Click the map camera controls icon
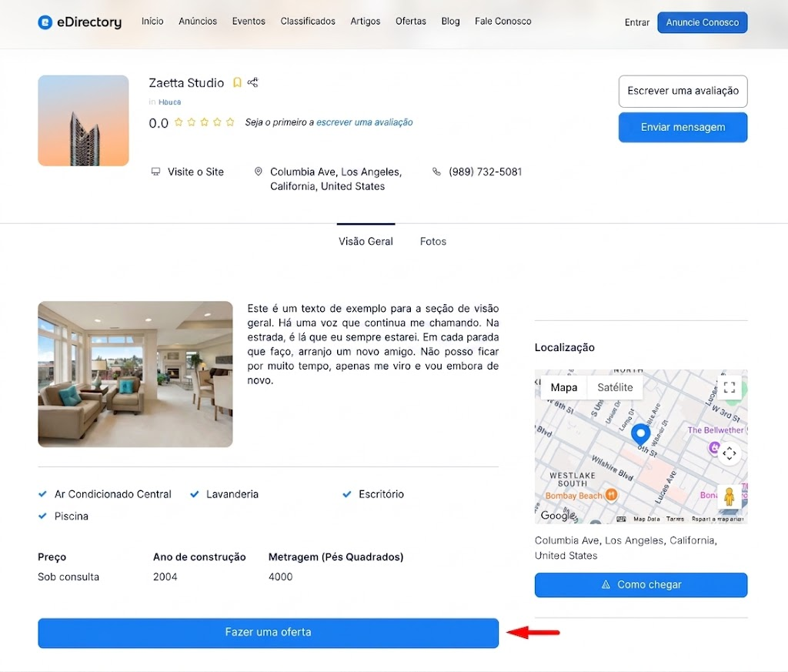Screen dimensions: 788x672 (x=730, y=453)
